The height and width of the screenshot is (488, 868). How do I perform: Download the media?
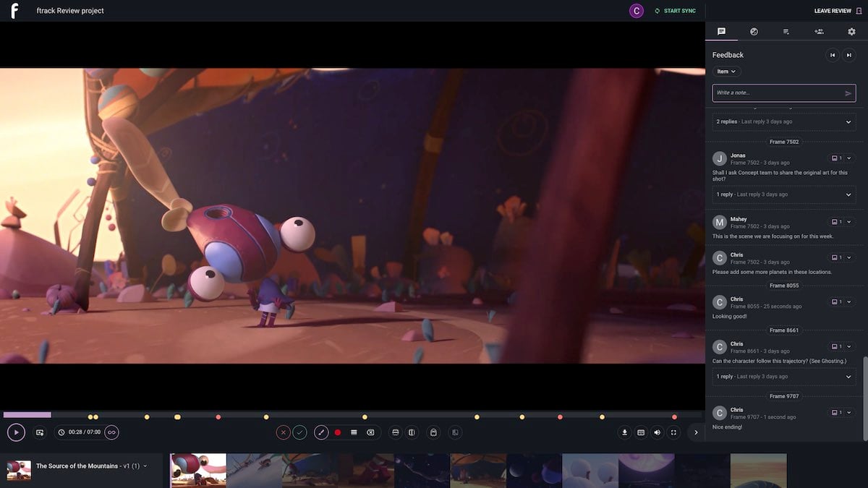point(625,432)
